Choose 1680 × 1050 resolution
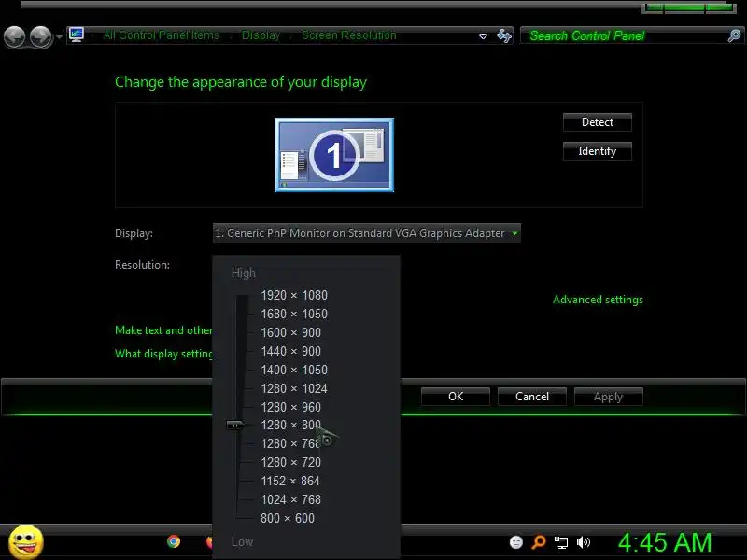Image resolution: width=747 pixels, height=560 pixels. (x=294, y=314)
